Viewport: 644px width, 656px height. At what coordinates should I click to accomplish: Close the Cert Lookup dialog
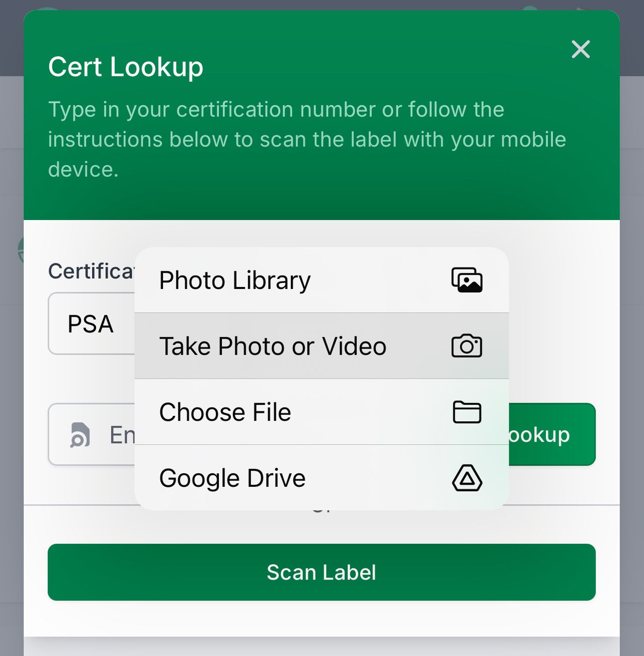click(x=581, y=49)
